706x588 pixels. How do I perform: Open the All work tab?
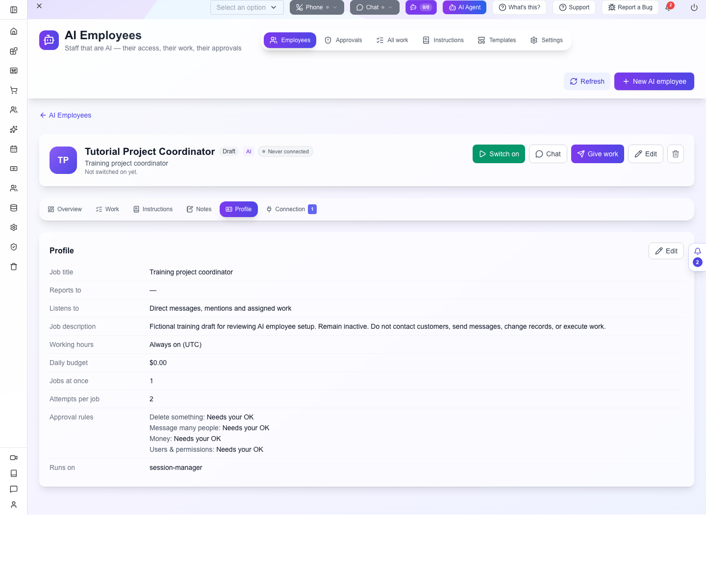tap(392, 40)
